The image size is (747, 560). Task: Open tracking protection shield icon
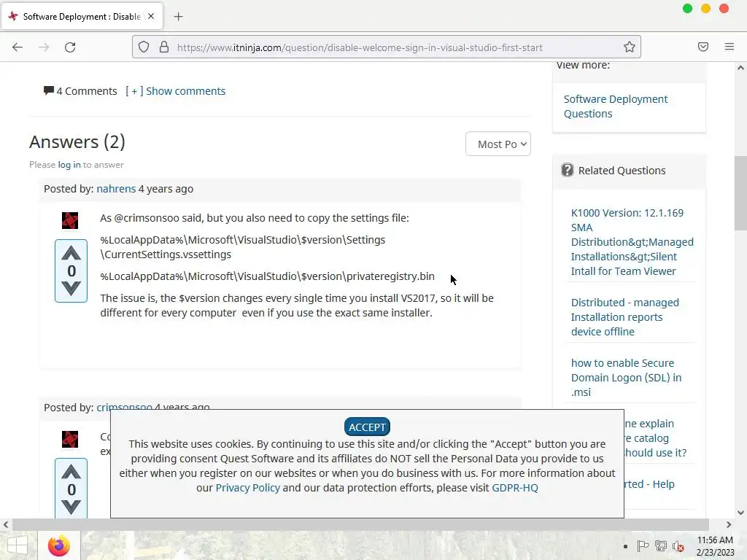click(x=144, y=47)
